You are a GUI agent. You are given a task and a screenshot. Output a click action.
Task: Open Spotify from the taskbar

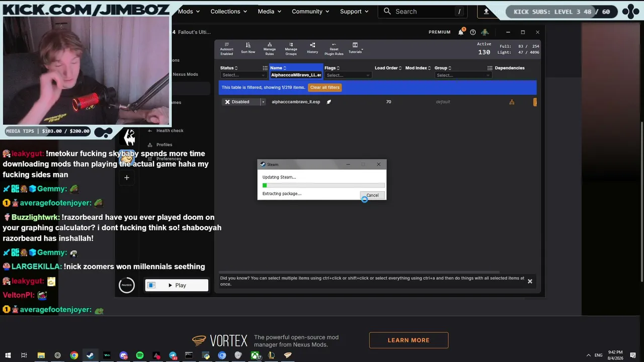tap(140, 355)
